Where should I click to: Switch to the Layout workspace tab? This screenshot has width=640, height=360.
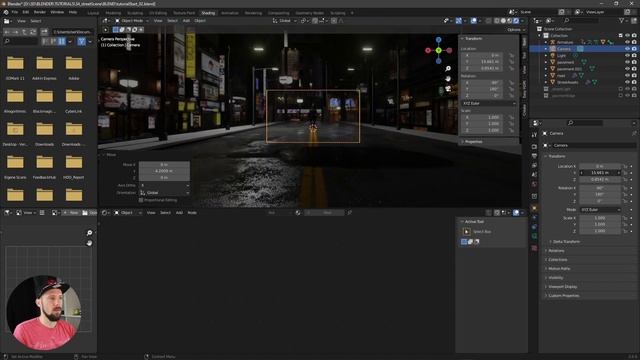[93, 13]
